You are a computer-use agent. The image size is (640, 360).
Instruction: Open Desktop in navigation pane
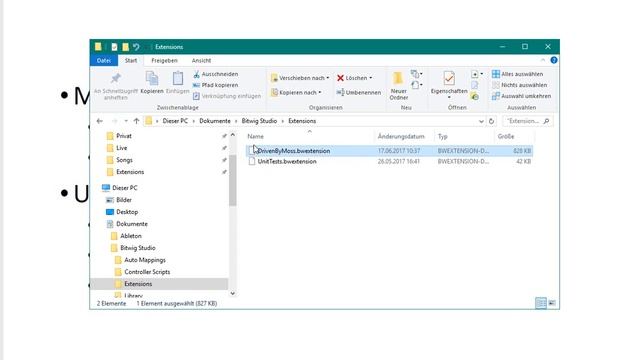pos(127,212)
